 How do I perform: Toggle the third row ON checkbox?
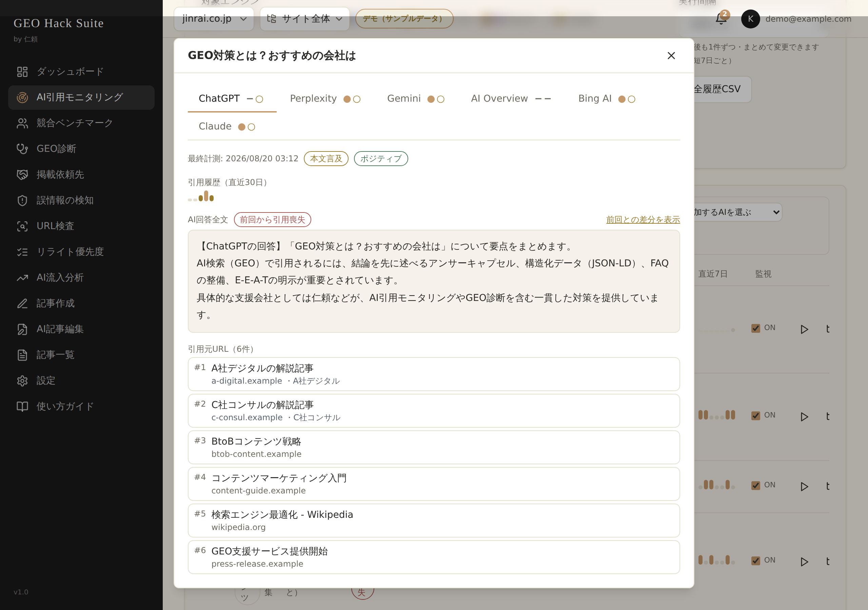pos(756,485)
